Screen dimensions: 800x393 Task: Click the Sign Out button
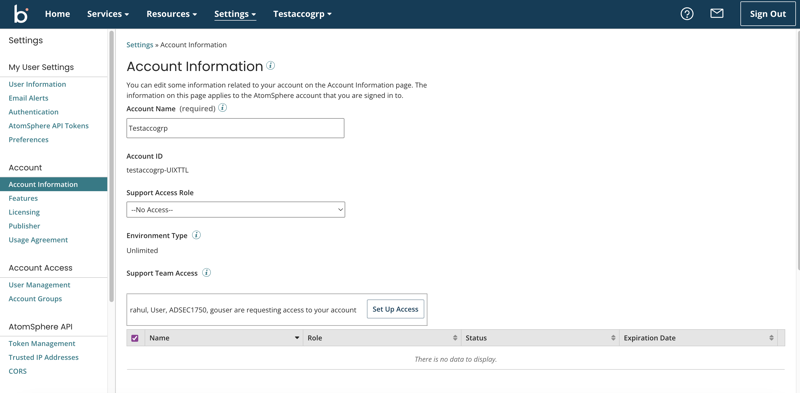point(767,14)
